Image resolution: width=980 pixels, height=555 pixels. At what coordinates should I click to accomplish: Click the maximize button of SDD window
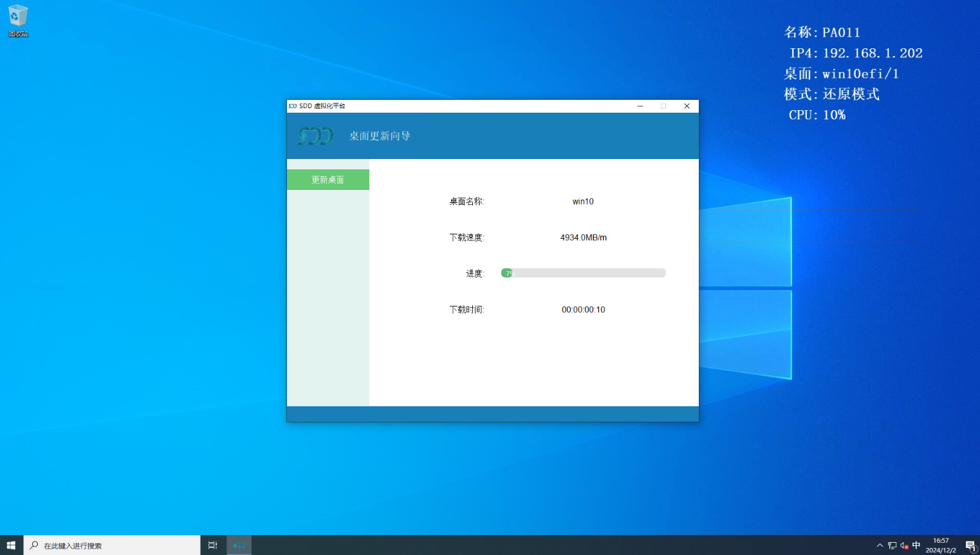(663, 106)
